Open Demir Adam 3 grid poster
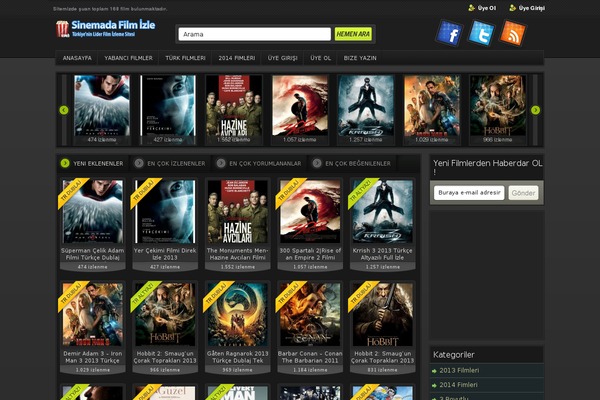600x400 pixels. click(x=93, y=314)
